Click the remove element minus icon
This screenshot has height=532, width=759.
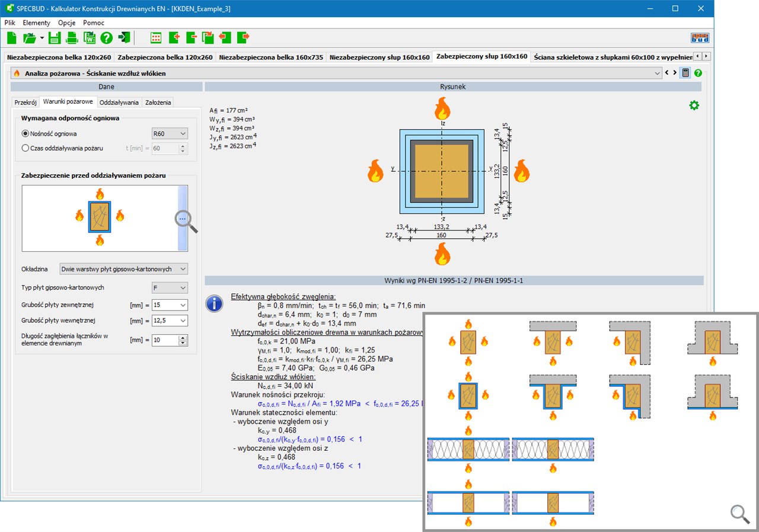click(x=191, y=38)
